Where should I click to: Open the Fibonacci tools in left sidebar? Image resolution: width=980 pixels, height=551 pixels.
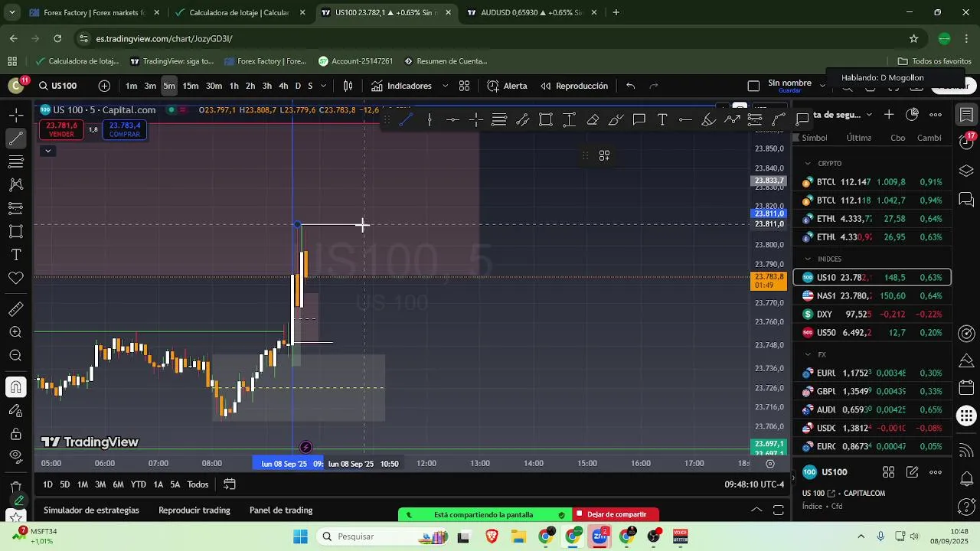coord(16,161)
